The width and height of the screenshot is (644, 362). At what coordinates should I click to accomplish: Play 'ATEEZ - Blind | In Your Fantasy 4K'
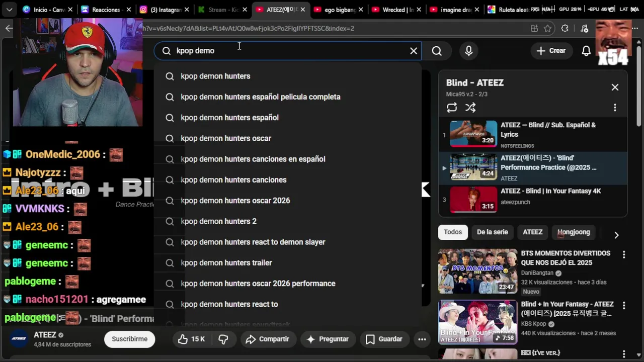pyautogui.click(x=533, y=200)
